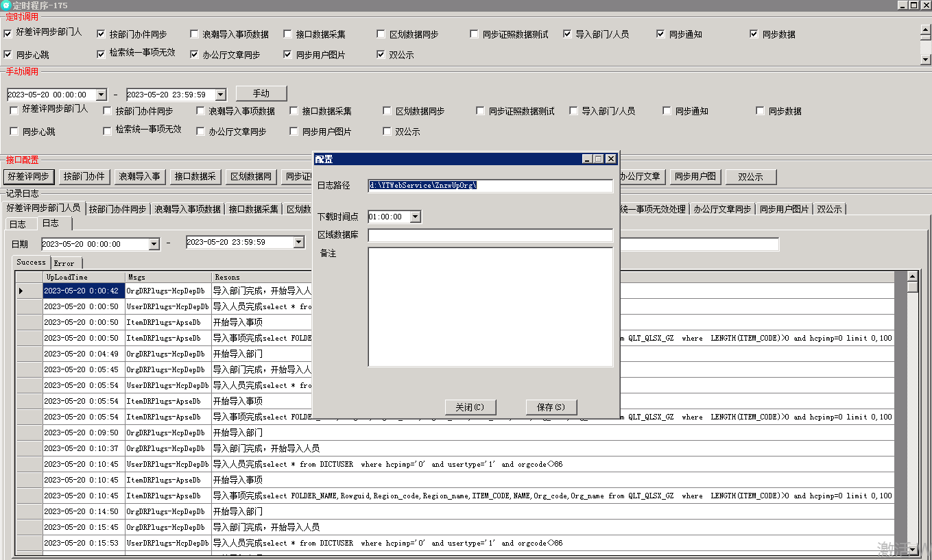Viewport: 932px width, 560px height.
Task: Open the log end date 23:59:59 dropdown
Action: (x=298, y=242)
